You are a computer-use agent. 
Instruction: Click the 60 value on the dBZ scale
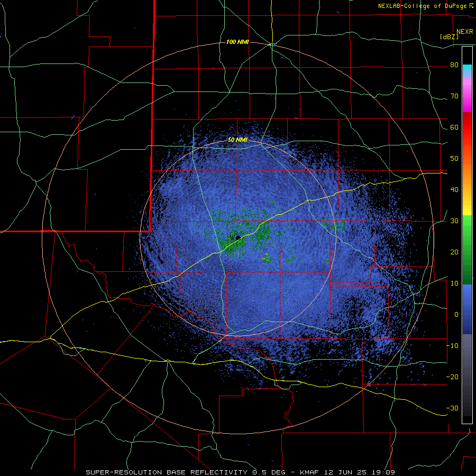[x=454, y=127]
